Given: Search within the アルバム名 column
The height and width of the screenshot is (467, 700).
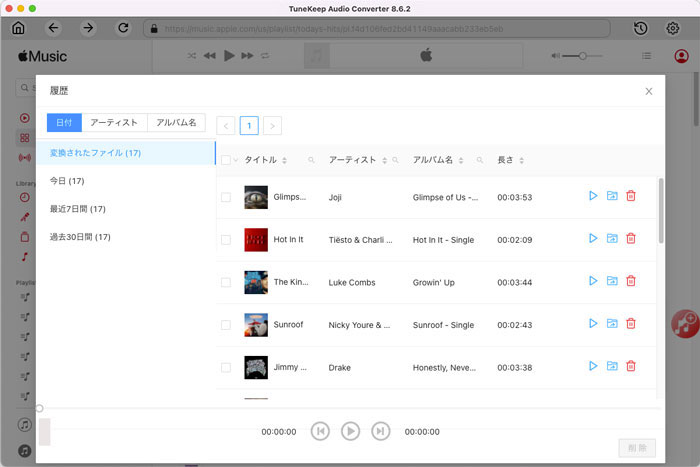Looking at the screenshot, I should click(479, 160).
